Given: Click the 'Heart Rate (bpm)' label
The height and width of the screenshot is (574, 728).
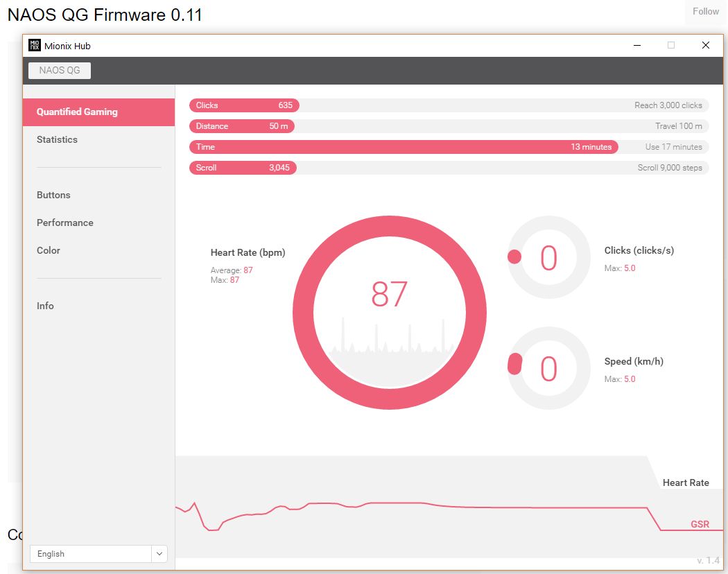Looking at the screenshot, I should point(248,252).
